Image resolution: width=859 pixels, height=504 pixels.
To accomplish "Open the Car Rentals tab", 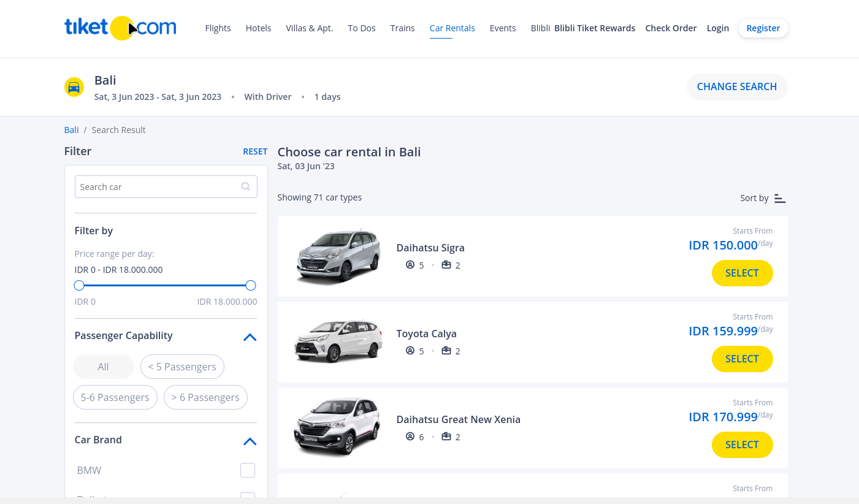I will pos(452,28).
